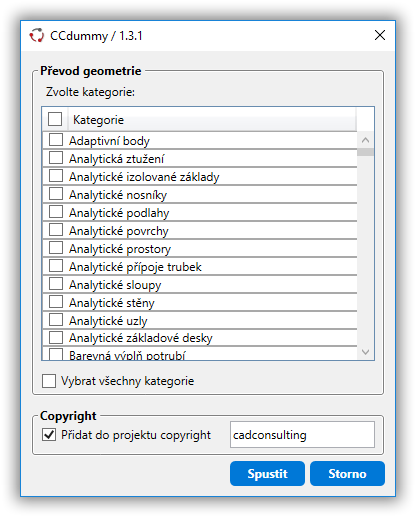416x517 pixels.
Task: Tick the Analytická ztužení checkbox
Action: coord(56,158)
